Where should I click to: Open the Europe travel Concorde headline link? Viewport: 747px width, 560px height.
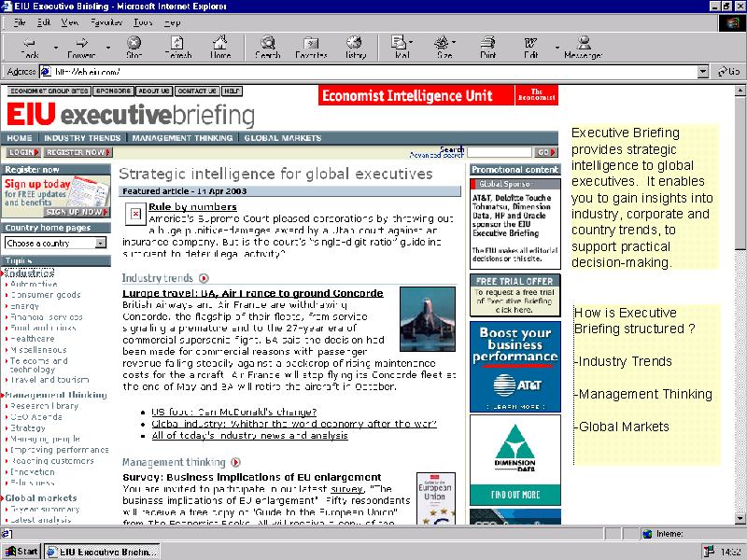click(x=252, y=293)
